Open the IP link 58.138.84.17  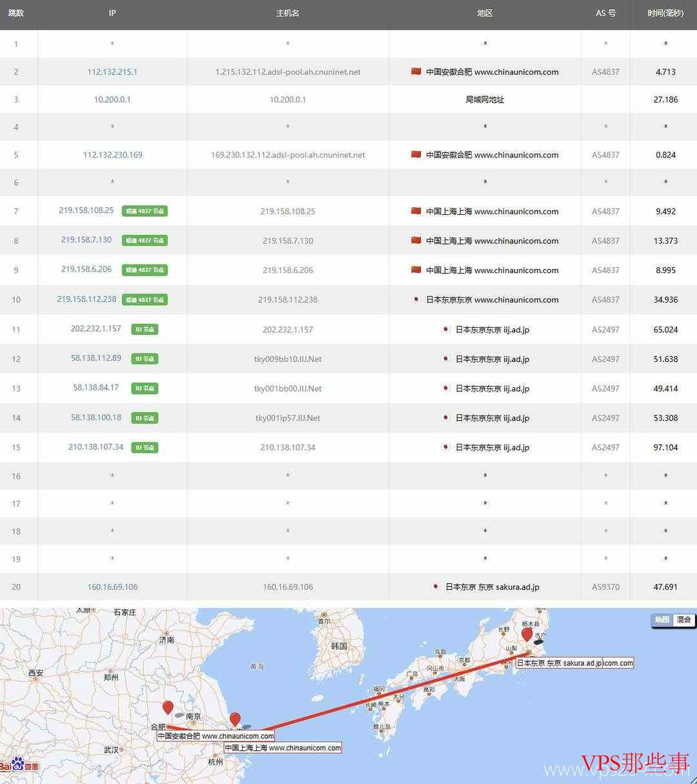96,387
